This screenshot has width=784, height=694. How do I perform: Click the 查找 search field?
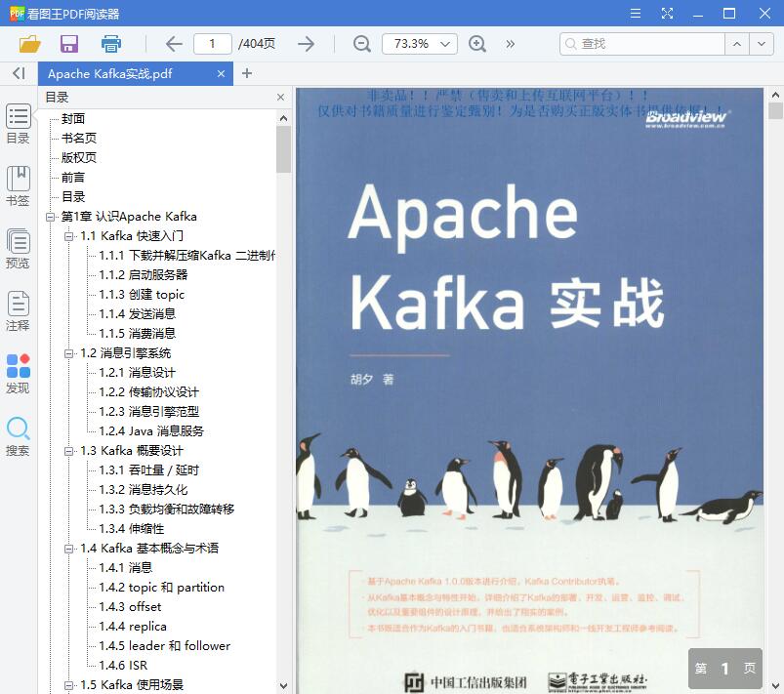[642, 44]
